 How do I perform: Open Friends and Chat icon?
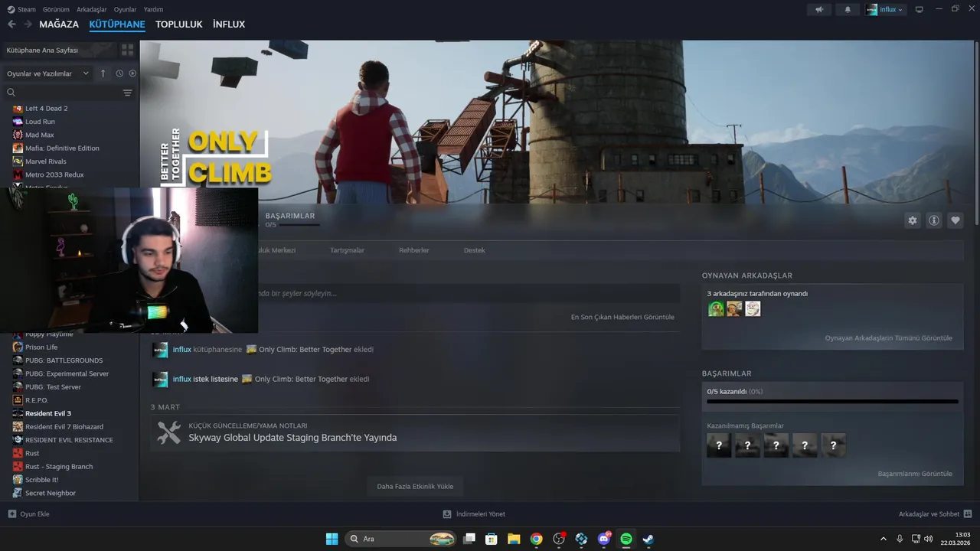(x=968, y=514)
